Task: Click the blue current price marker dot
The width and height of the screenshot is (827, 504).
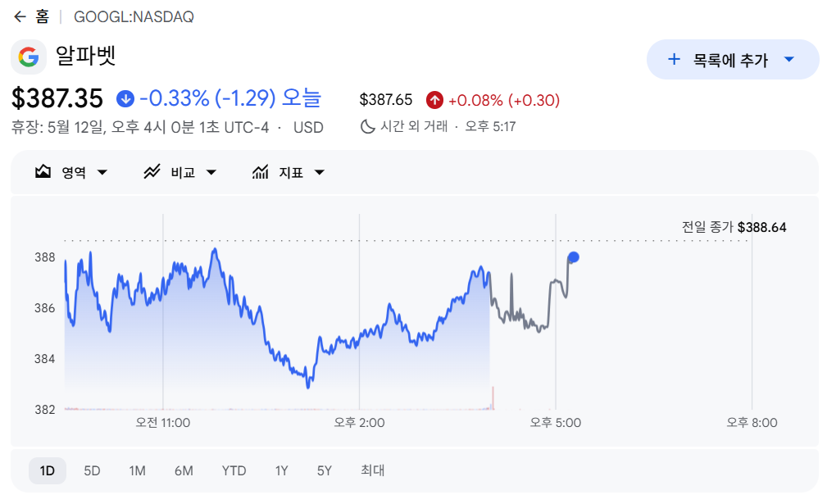Action: pyautogui.click(x=573, y=257)
